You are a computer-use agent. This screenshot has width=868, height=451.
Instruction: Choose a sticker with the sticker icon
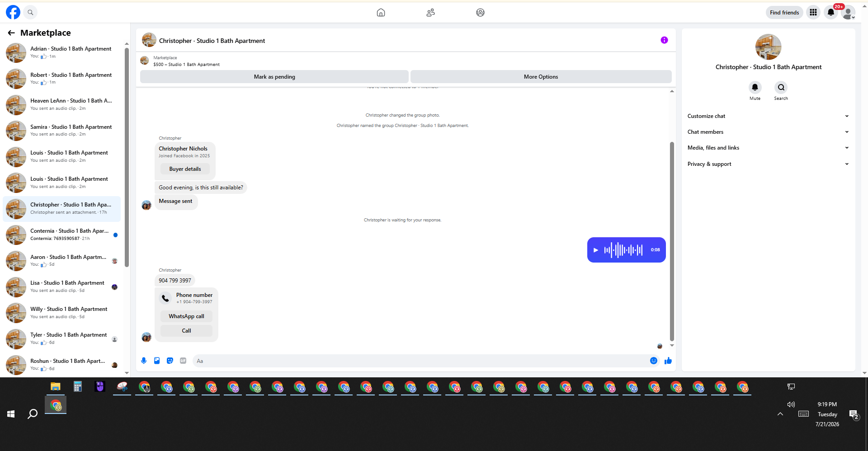(x=170, y=361)
